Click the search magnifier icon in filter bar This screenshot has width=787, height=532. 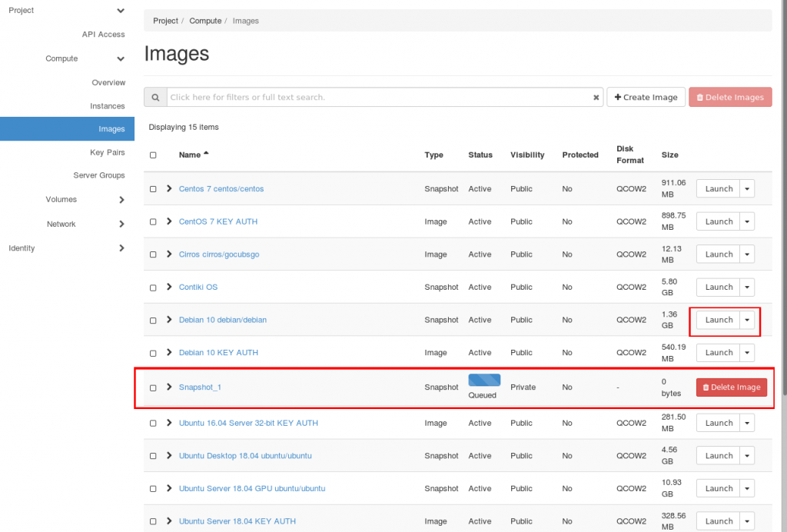click(155, 98)
